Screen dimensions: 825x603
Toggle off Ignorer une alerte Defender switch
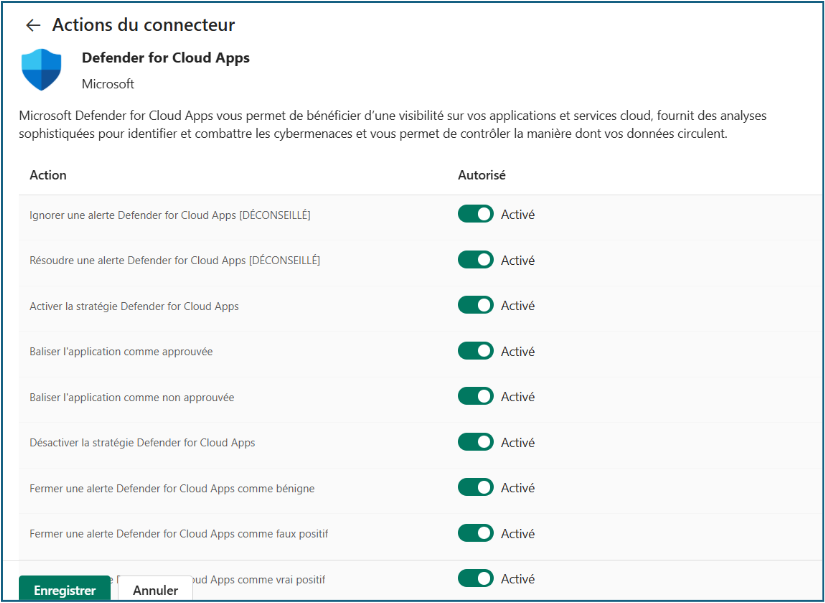point(476,214)
